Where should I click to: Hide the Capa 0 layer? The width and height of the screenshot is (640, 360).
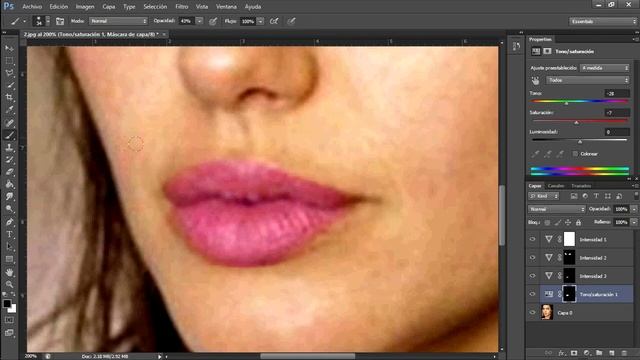tap(533, 313)
